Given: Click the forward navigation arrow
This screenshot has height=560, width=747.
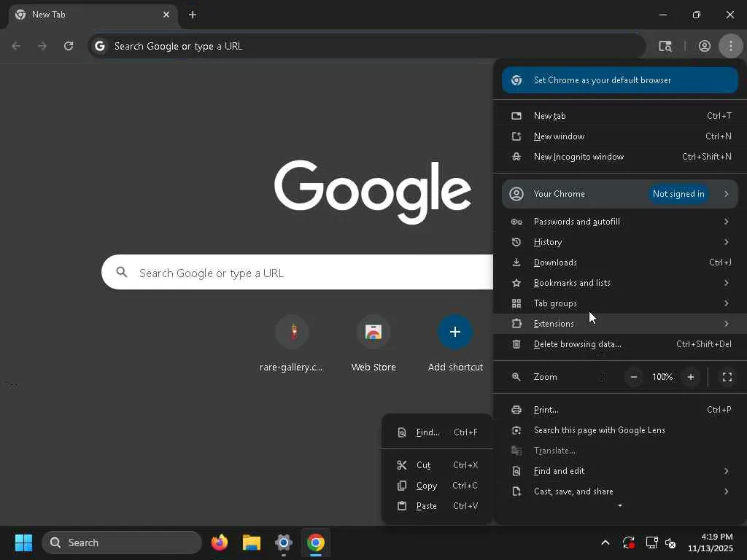Looking at the screenshot, I should [42, 46].
